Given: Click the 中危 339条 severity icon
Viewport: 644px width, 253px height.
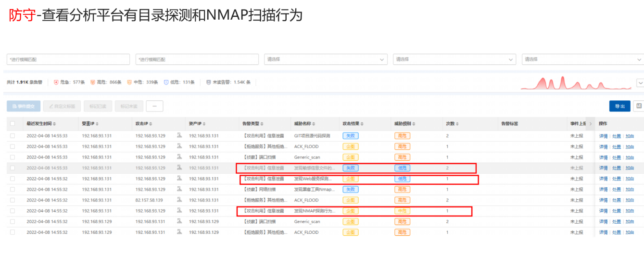Looking at the screenshot, I should click(x=129, y=82).
